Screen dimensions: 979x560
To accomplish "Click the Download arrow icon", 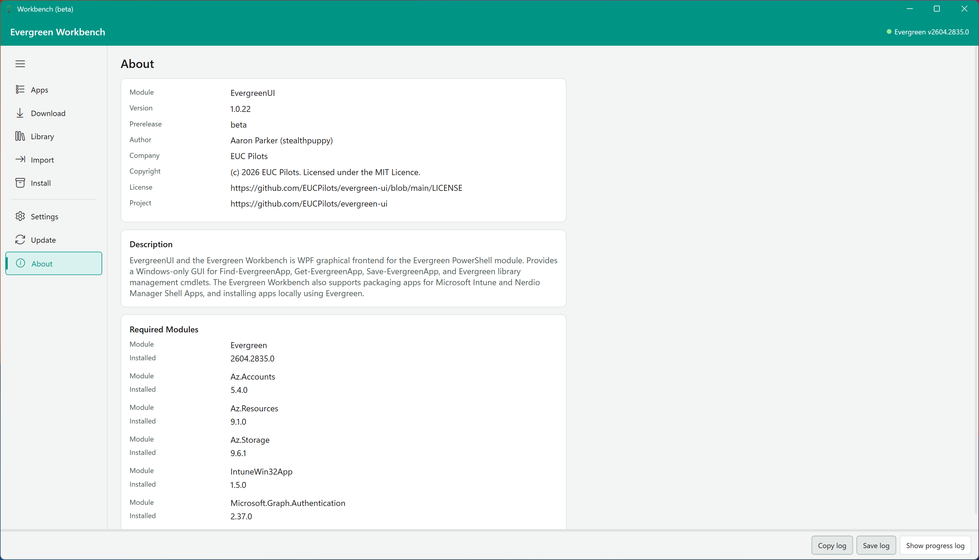I will point(20,113).
